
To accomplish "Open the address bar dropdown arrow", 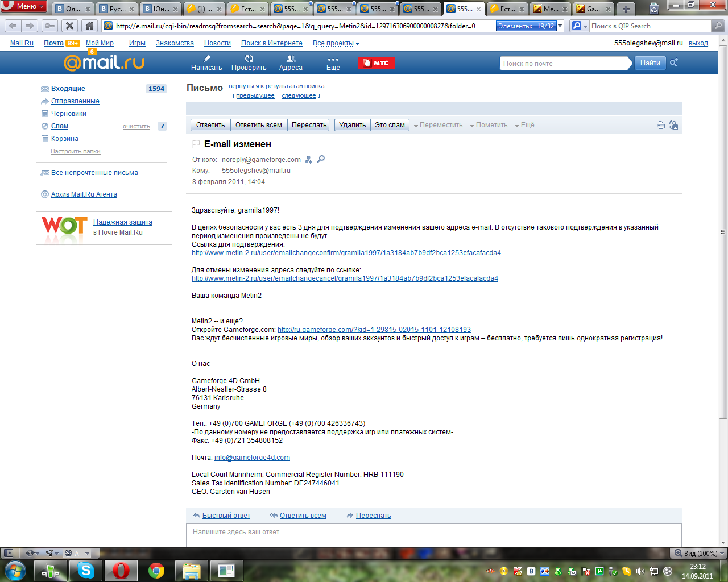I will click(560, 26).
